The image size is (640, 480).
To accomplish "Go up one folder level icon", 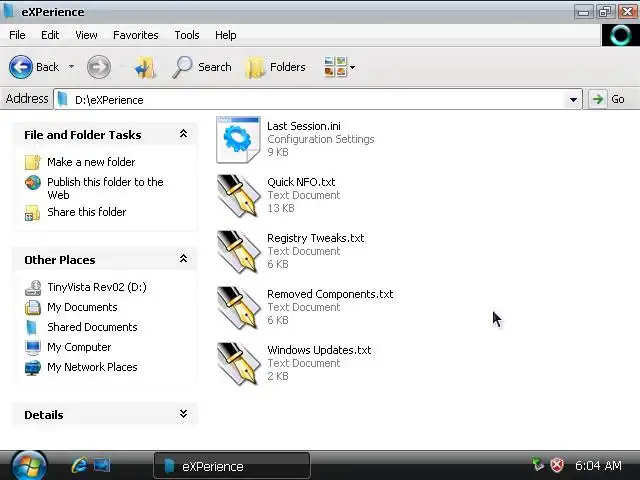I will click(x=144, y=67).
